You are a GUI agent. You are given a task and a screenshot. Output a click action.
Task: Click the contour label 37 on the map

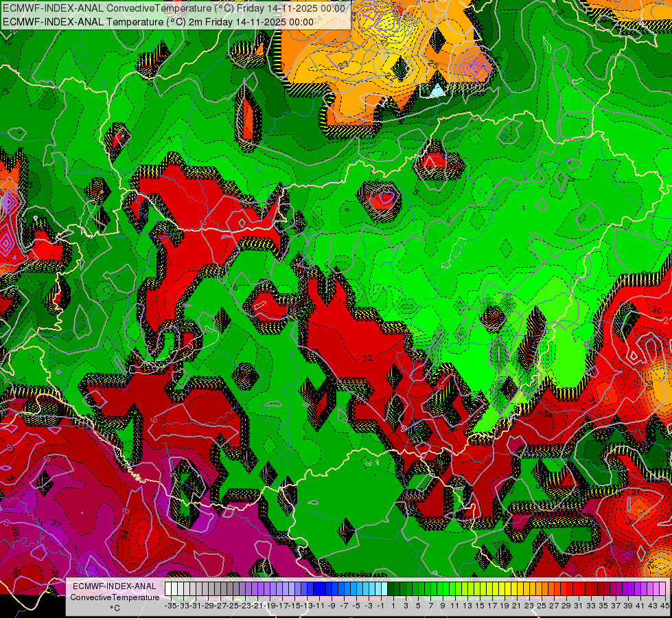click(x=56, y=524)
